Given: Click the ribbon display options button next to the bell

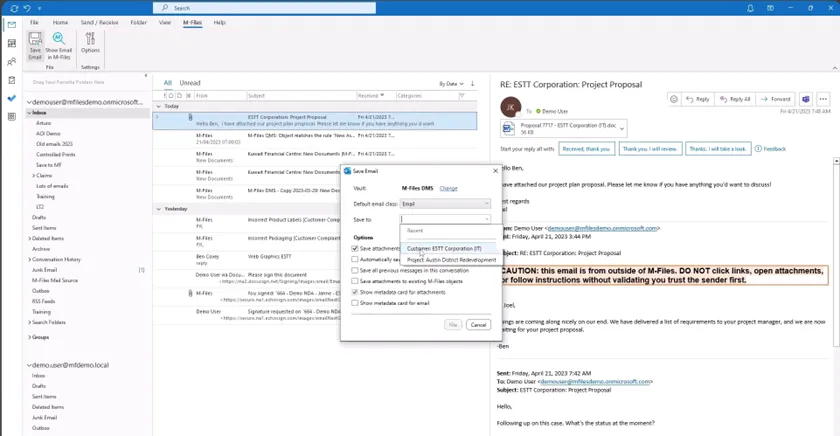Looking at the screenshot, I should [770, 8].
